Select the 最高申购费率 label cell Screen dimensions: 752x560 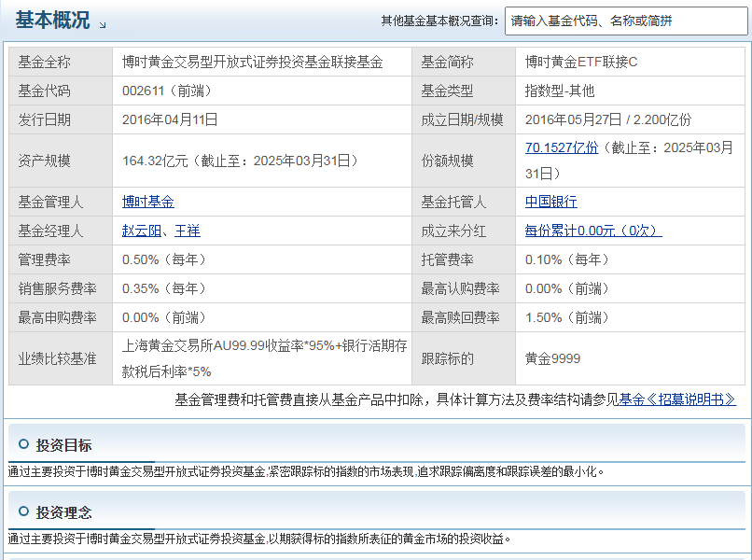[61, 317]
